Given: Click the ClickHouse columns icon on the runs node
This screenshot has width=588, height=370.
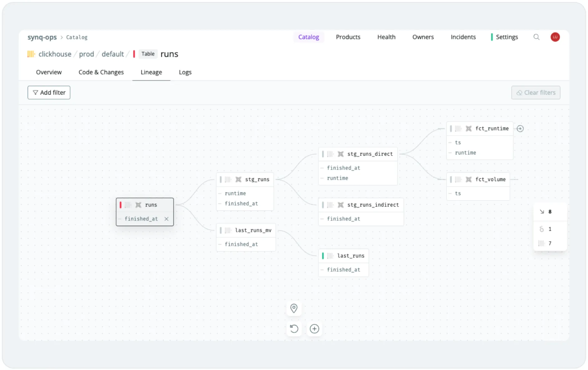Looking at the screenshot, I should coord(128,205).
